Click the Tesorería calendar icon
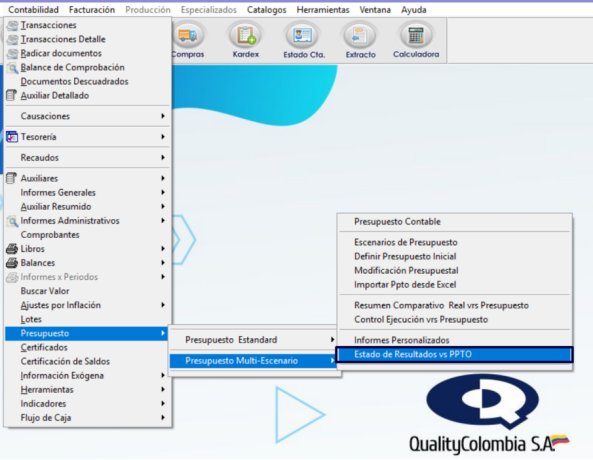 pyautogui.click(x=12, y=137)
